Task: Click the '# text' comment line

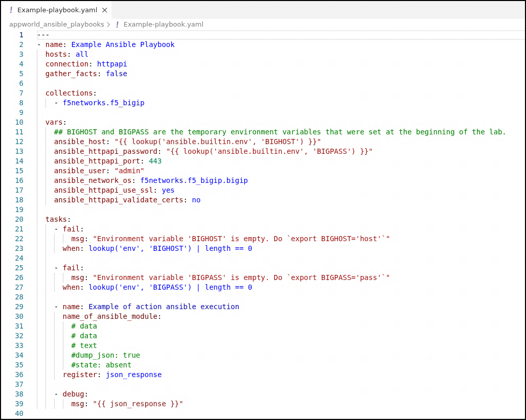Action: coord(84,345)
